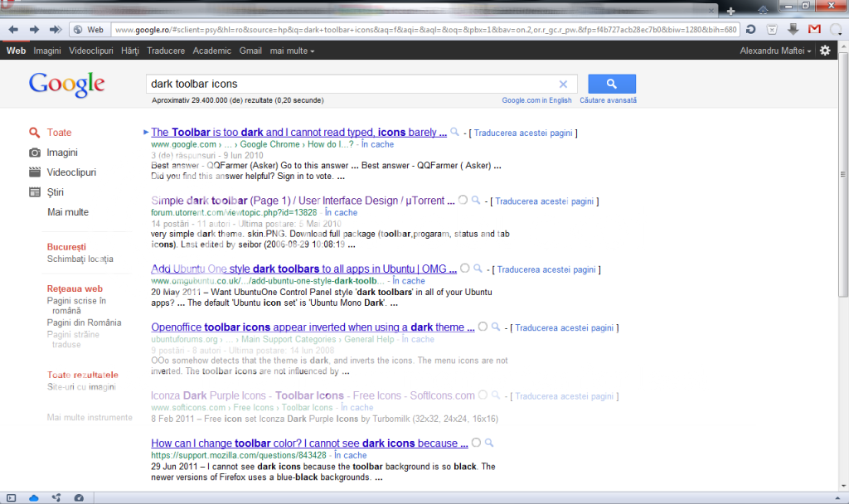The width and height of the screenshot is (849, 504).
Task: Preview the 'Toolbar is too dark' result magnifier
Action: pyautogui.click(x=455, y=132)
